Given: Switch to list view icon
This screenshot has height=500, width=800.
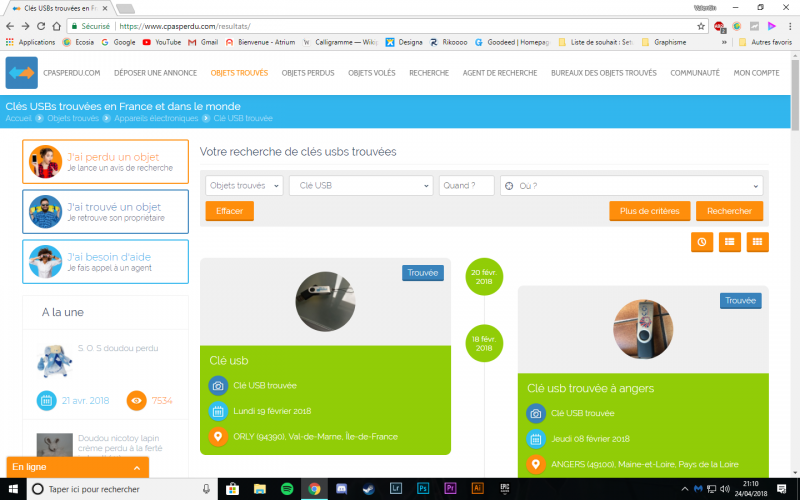Looking at the screenshot, I should point(730,242).
